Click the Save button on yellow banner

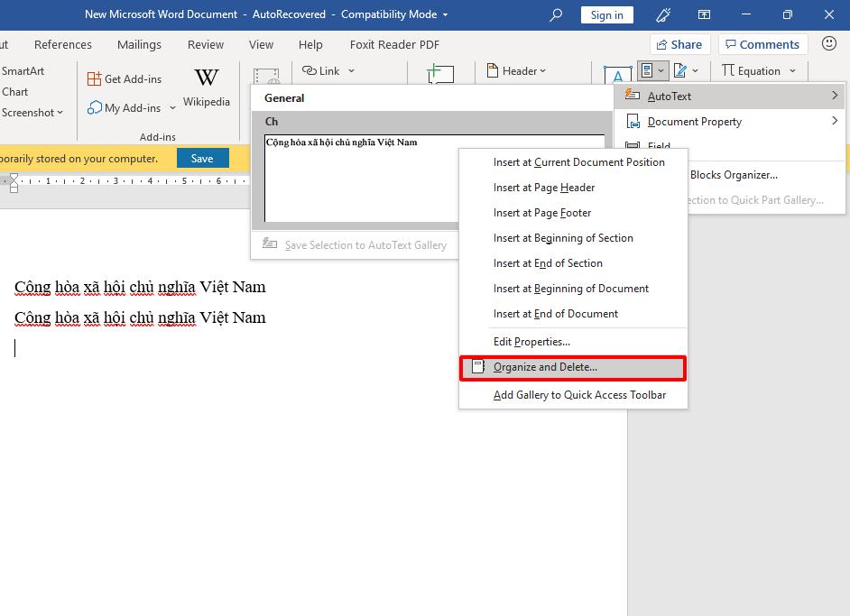202,157
